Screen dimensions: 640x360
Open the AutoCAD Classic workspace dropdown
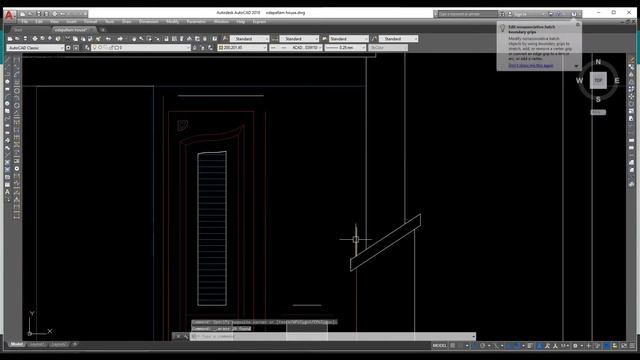click(x=36, y=48)
